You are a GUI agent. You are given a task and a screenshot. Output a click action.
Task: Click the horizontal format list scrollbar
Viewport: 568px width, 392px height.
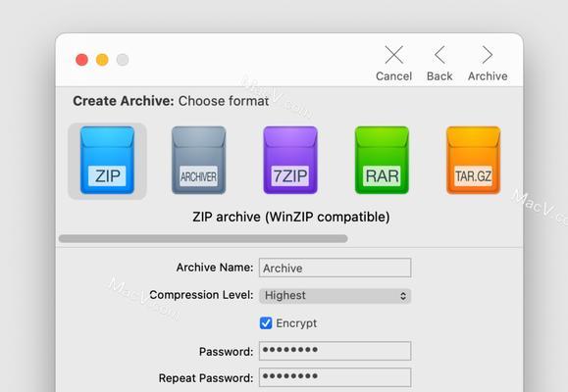203,238
